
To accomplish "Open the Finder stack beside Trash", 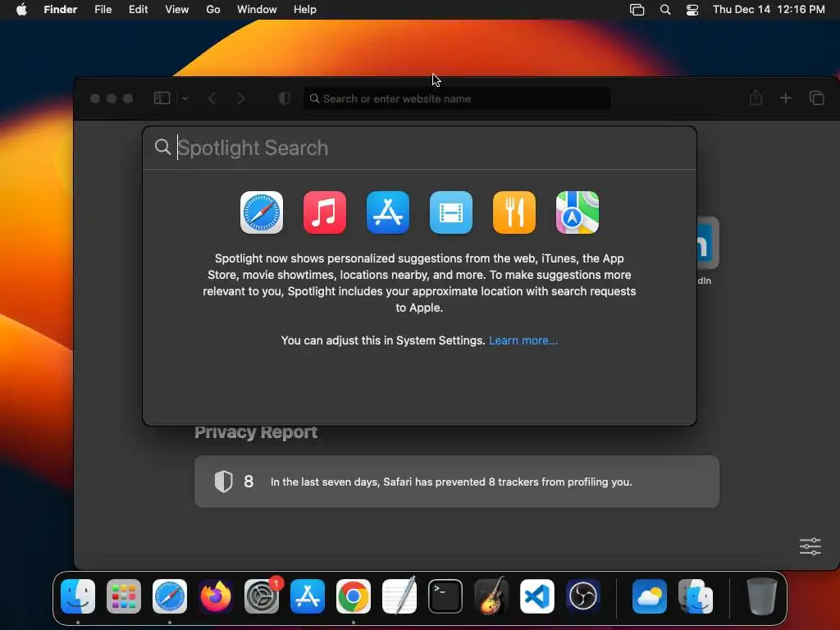I will click(x=696, y=596).
